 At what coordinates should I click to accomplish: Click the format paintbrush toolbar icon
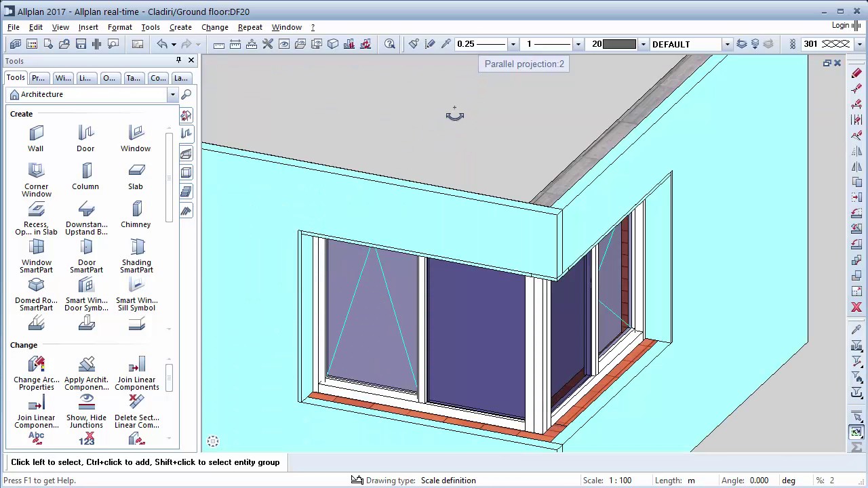[414, 44]
